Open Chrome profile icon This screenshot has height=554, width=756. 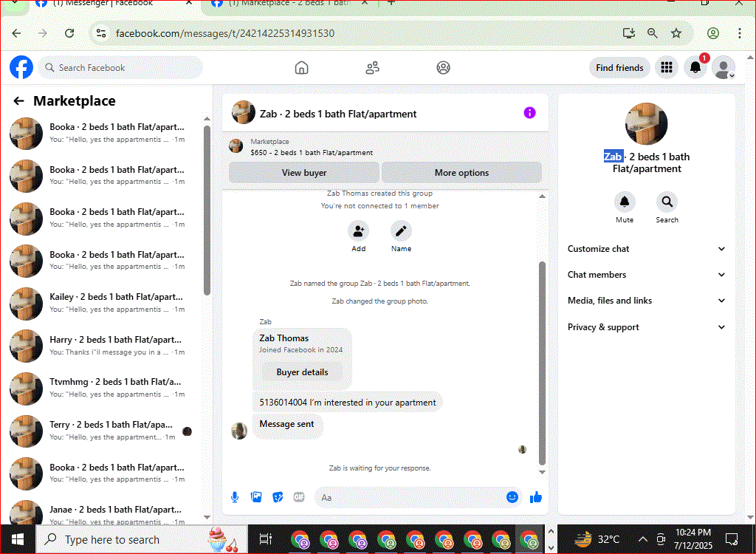713,33
